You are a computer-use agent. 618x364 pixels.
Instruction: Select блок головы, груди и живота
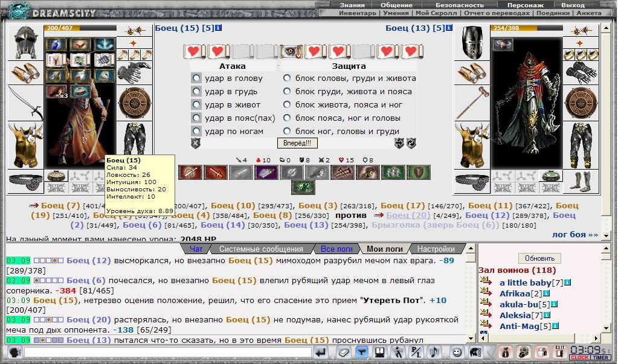tap(287, 78)
